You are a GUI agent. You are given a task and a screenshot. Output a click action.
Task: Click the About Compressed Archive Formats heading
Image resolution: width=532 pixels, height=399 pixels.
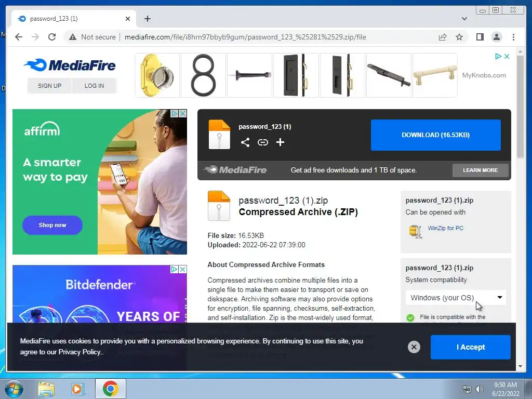pyautogui.click(x=266, y=264)
